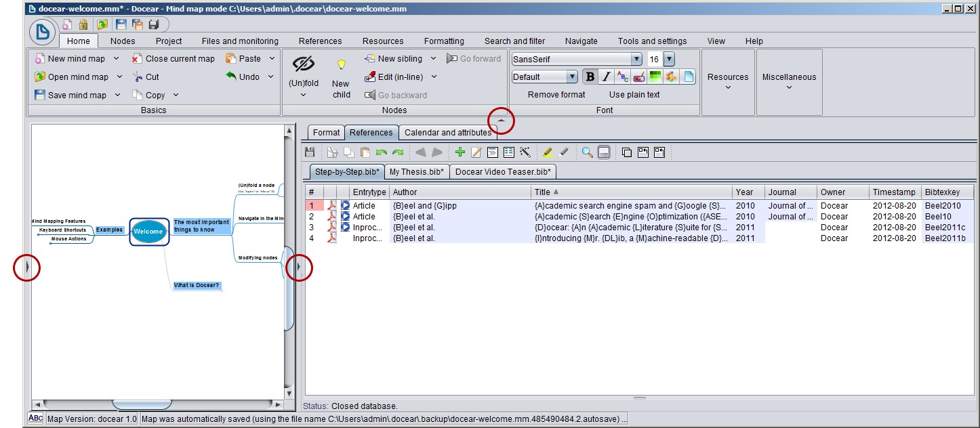Open PDF icon of Beel2010 entry
The width and height of the screenshot is (980, 428).
332,206
